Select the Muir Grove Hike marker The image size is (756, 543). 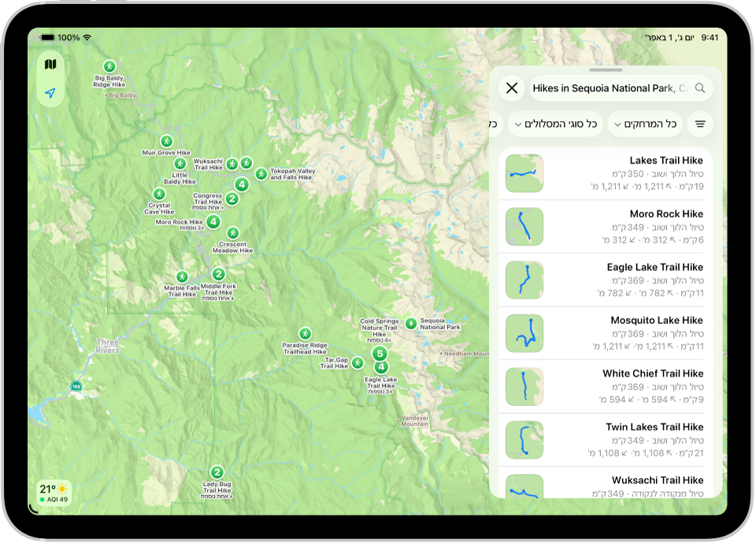pyautogui.click(x=167, y=141)
